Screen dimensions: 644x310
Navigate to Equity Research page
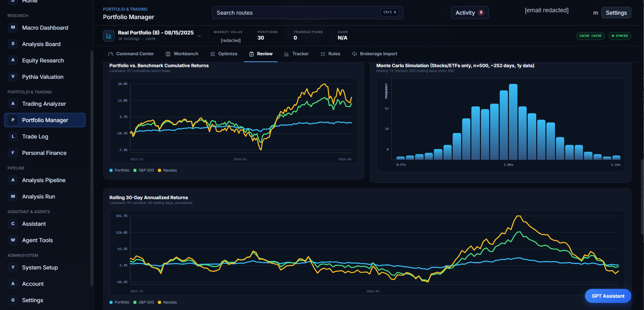(x=45, y=60)
